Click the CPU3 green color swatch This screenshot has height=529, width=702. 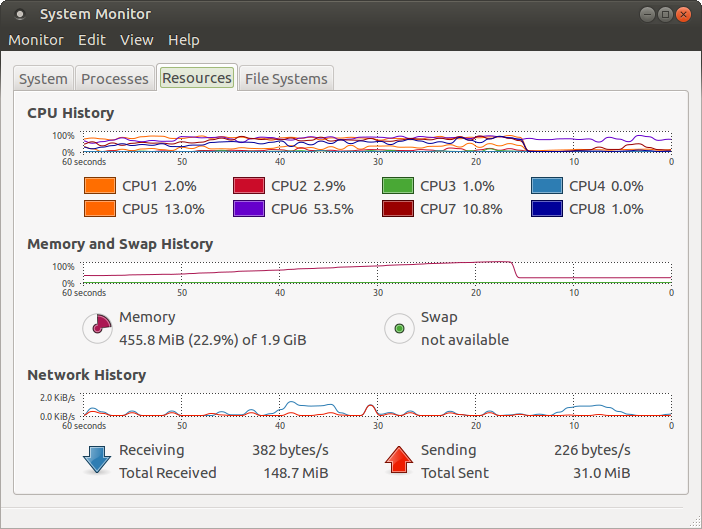click(x=398, y=185)
